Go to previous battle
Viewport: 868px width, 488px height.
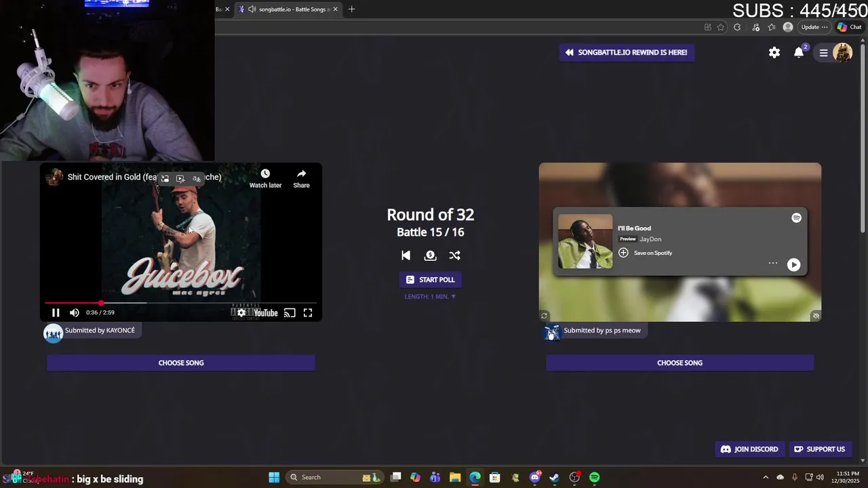[406, 256]
